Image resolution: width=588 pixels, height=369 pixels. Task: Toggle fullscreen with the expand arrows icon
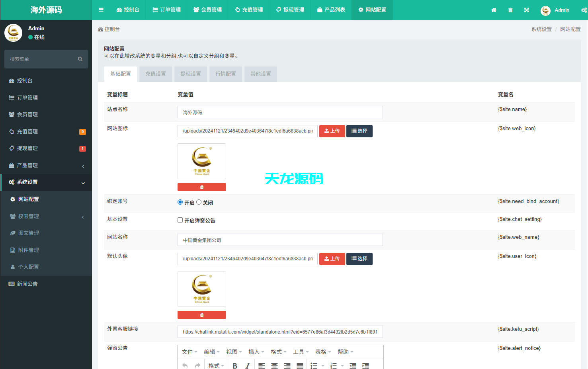point(526,10)
